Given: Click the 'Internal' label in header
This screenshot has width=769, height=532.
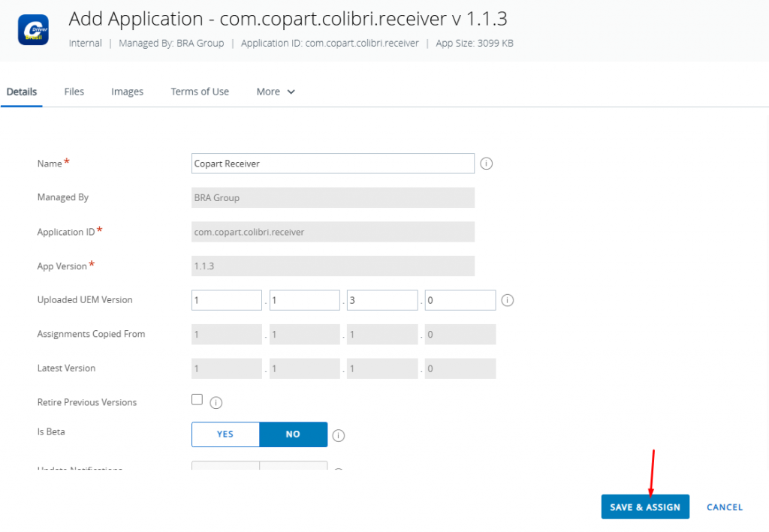Looking at the screenshot, I should click(x=86, y=43).
